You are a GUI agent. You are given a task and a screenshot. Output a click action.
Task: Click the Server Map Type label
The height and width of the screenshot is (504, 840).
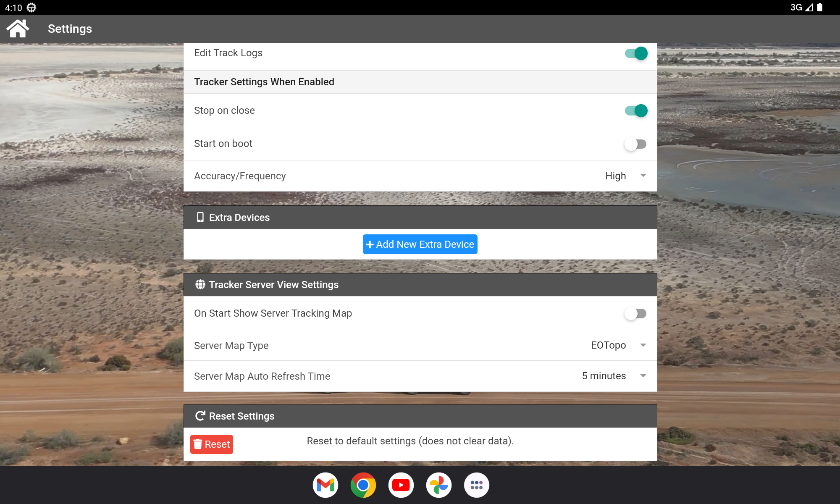click(231, 346)
